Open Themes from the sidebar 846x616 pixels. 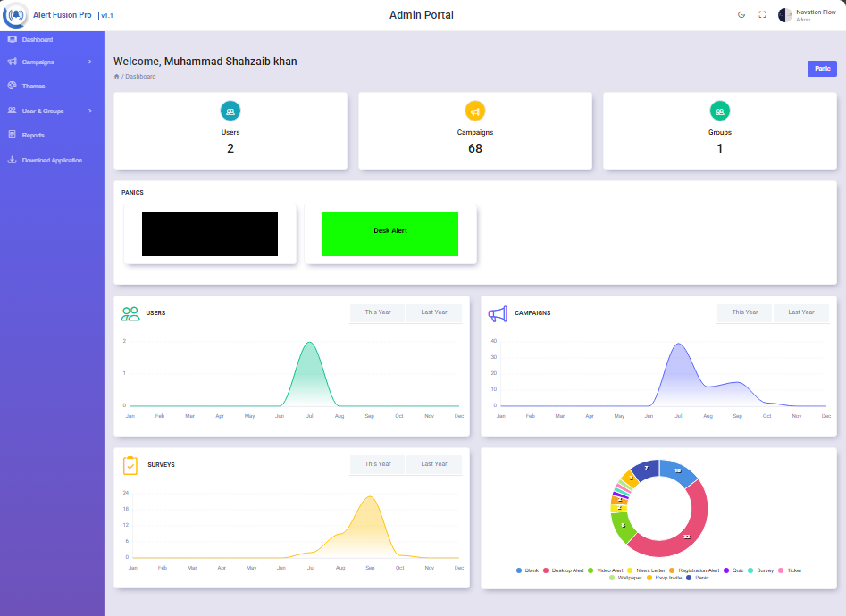(x=33, y=87)
